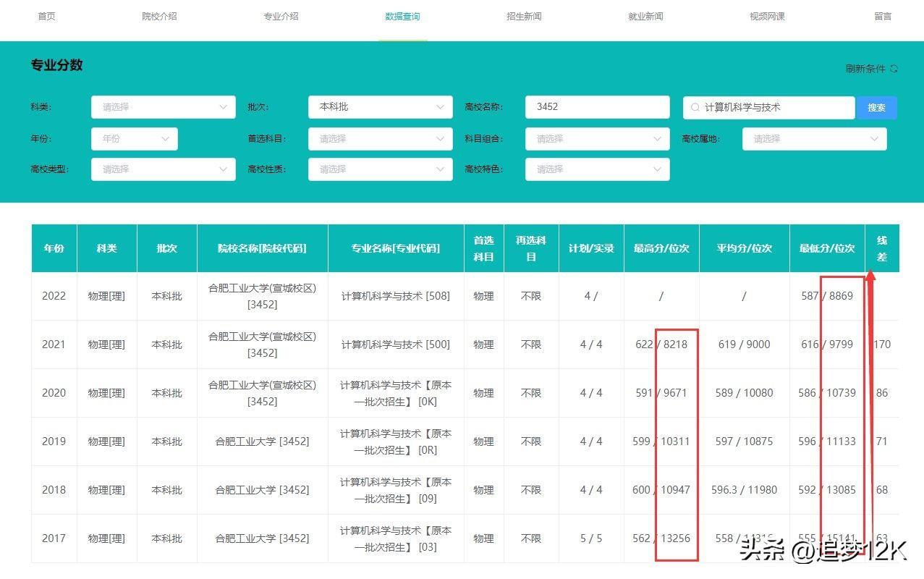The height and width of the screenshot is (579, 924).
Task: Go to the 首页 navigation tab
Action: click(x=46, y=17)
